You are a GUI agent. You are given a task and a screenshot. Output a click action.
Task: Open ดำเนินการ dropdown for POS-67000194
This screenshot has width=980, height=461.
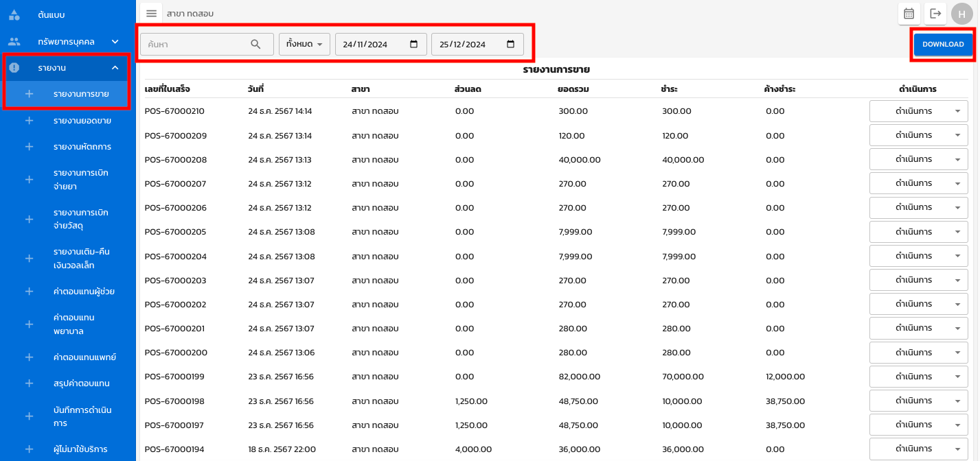tap(919, 449)
